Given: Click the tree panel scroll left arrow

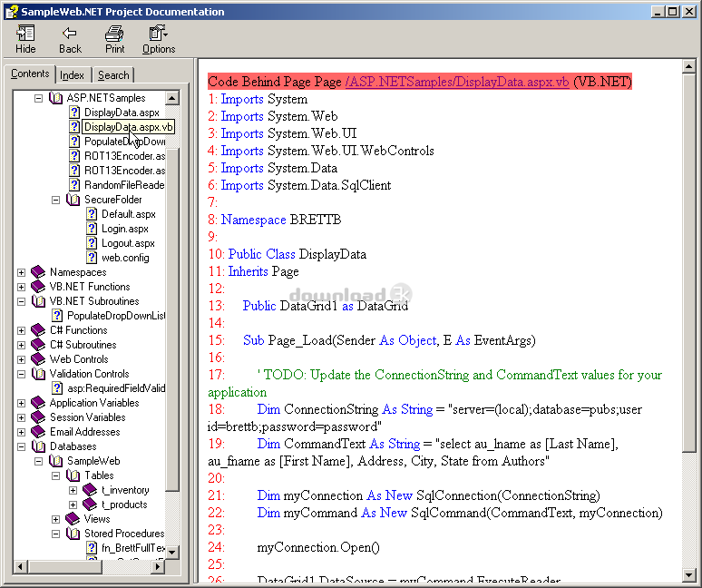Looking at the screenshot, I should 20,567.
